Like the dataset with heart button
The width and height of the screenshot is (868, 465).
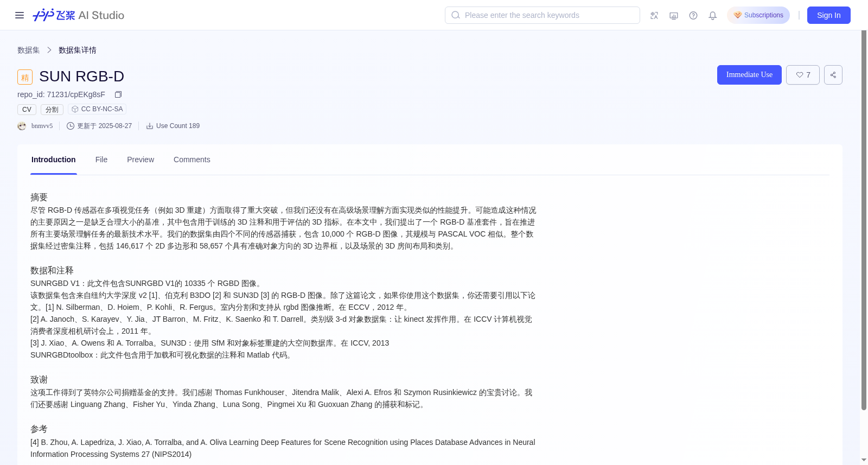click(x=803, y=75)
